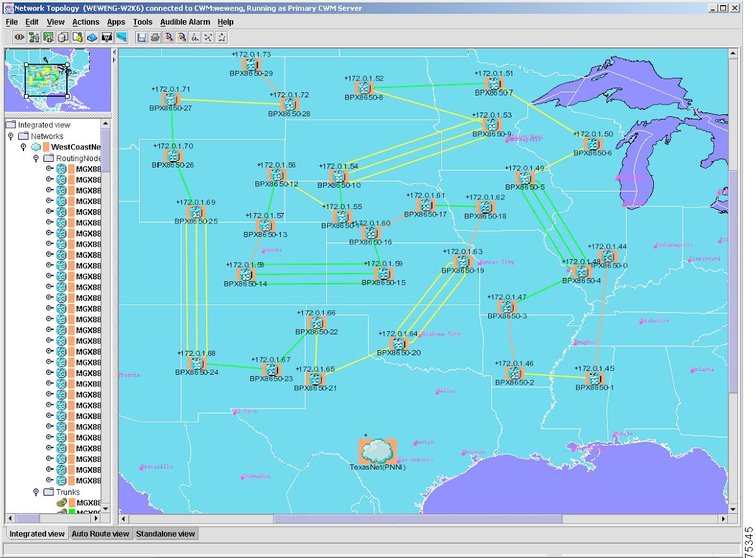Switch to the Integrated view tab
The image size is (756, 558).
pyautogui.click(x=36, y=533)
